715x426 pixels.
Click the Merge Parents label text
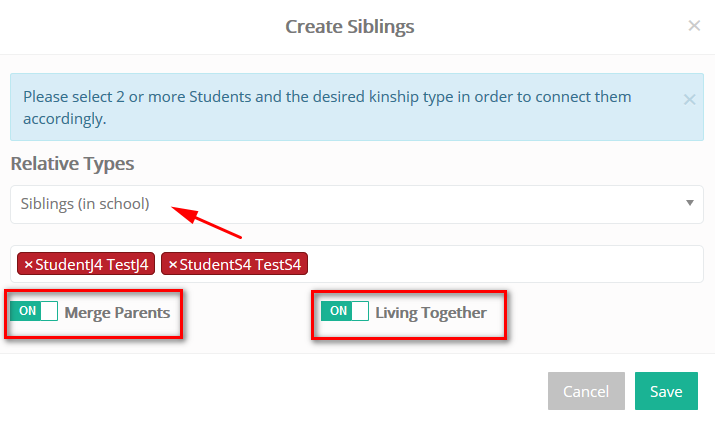(x=117, y=313)
